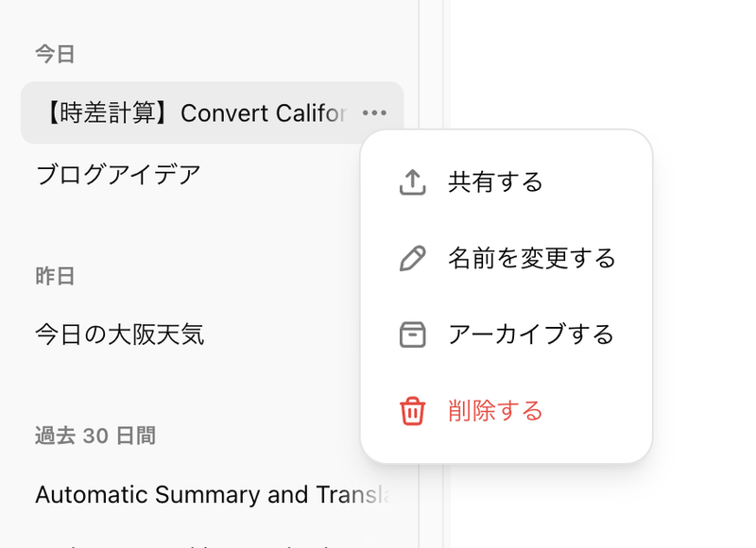Click the pencil rename icon

[x=412, y=258]
